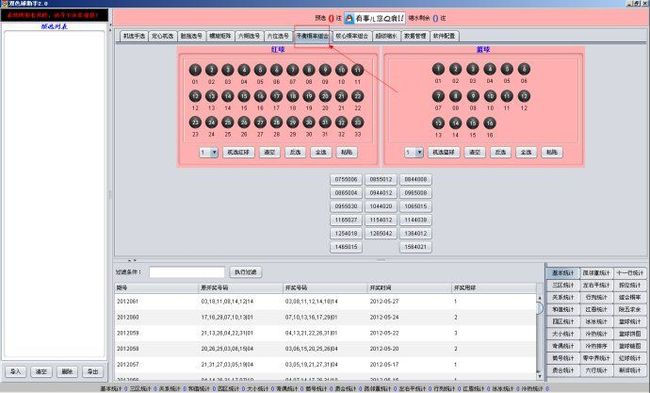Screen dimensions: 650x393
Task: Click the 导入 button in list panel
Action: tap(16, 372)
